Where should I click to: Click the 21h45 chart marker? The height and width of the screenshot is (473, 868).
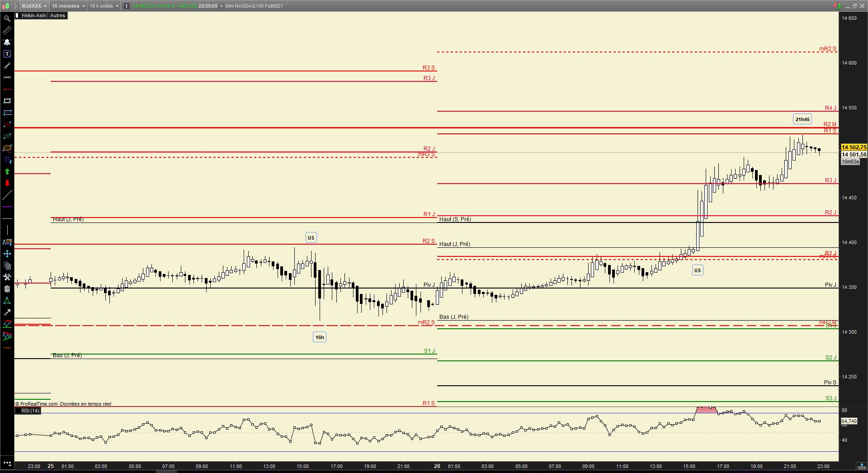click(802, 119)
